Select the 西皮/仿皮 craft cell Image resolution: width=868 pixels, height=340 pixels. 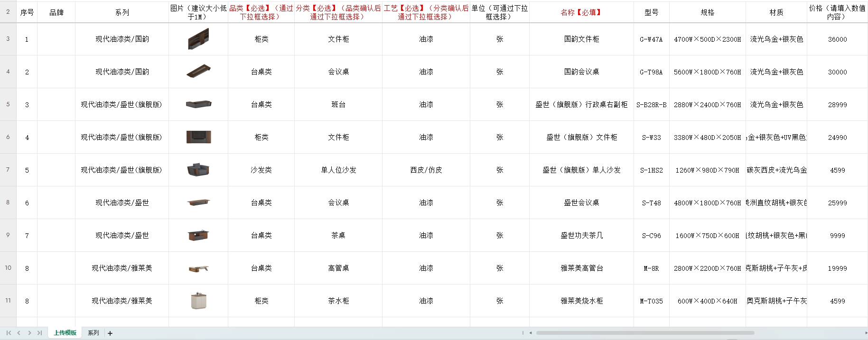[x=426, y=170]
